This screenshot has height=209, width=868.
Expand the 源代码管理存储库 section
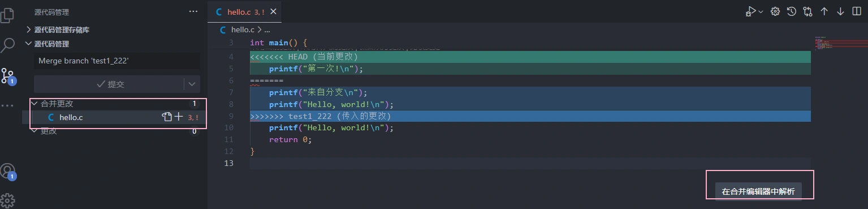click(x=62, y=29)
